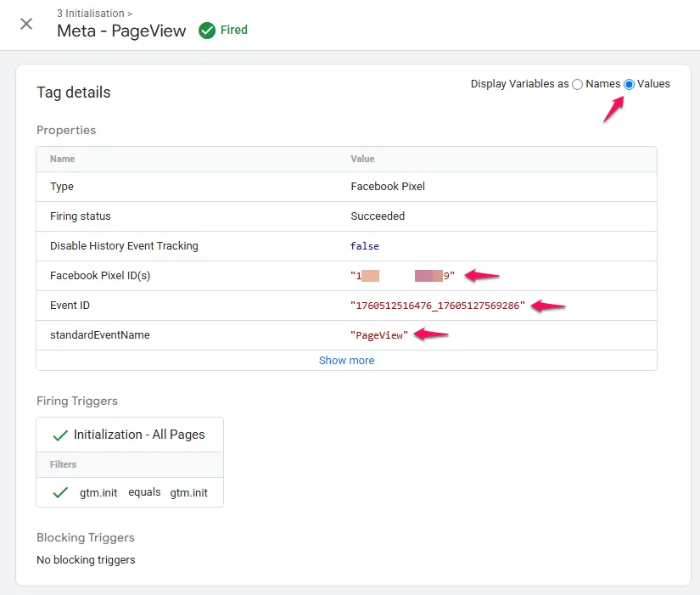The width and height of the screenshot is (700, 595).
Task: Click the false value for History Event Tracking
Action: [x=365, y=246]
